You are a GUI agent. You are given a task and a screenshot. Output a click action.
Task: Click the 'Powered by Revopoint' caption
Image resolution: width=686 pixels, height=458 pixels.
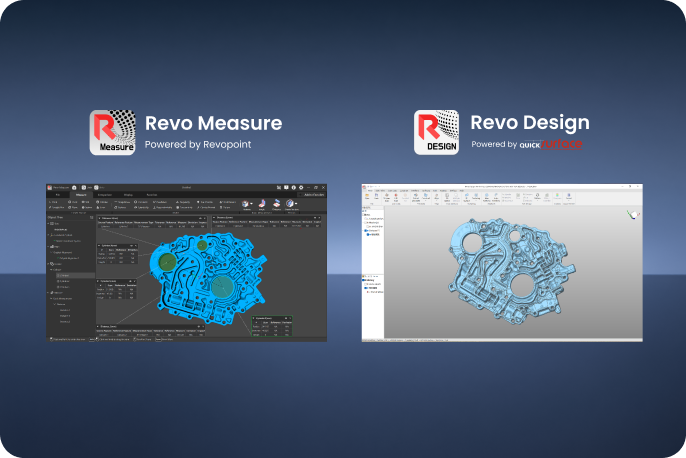[198, 144]
